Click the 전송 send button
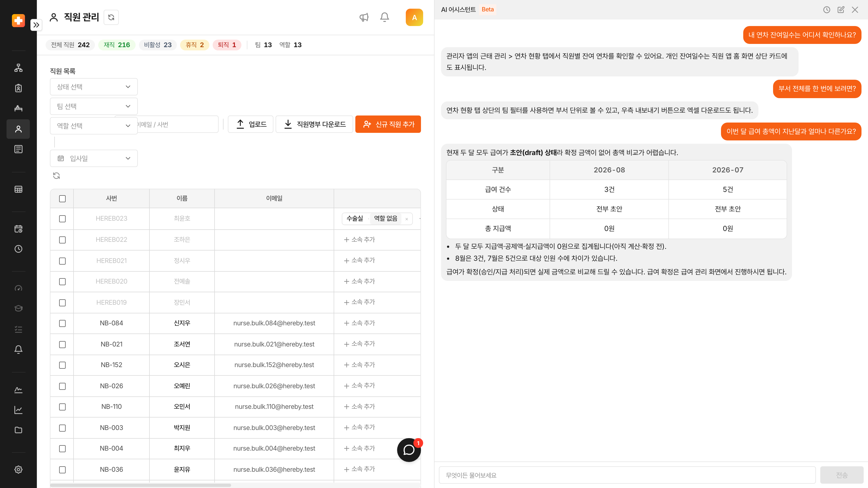 (x=841, y=475)
